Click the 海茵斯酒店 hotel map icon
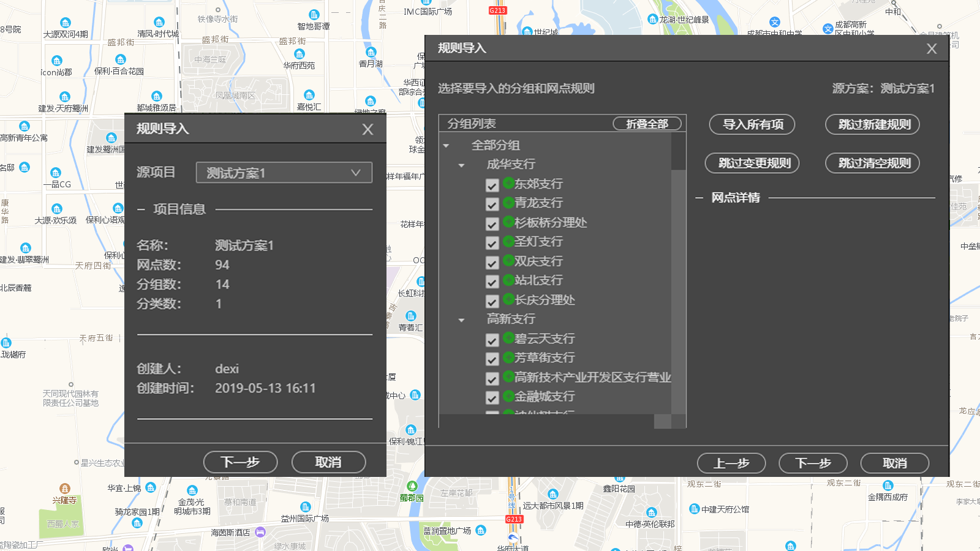 (x=260, y=532)
